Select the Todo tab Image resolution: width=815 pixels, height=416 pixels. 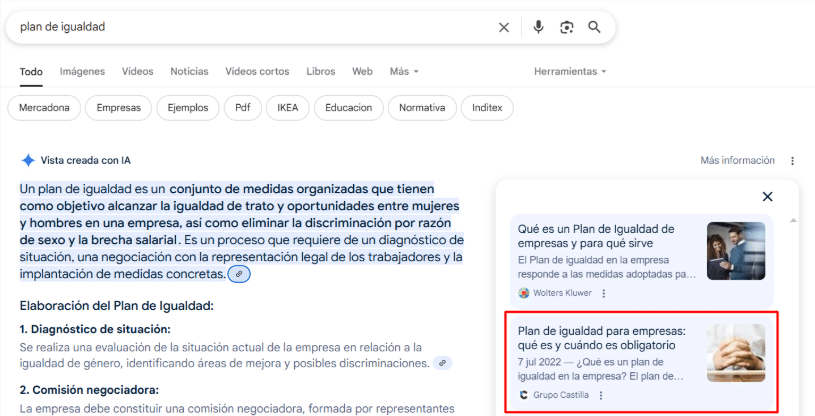pyautogui.click(x=31, y=72)
